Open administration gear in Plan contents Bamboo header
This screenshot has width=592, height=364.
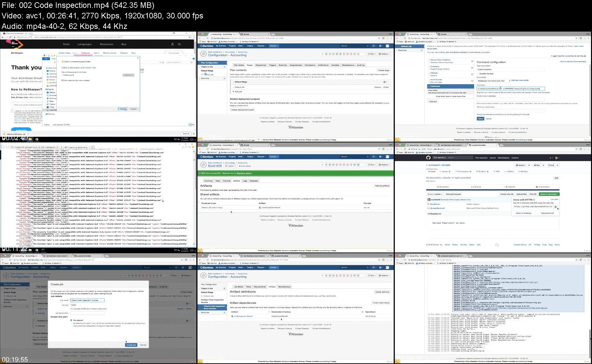381,46
